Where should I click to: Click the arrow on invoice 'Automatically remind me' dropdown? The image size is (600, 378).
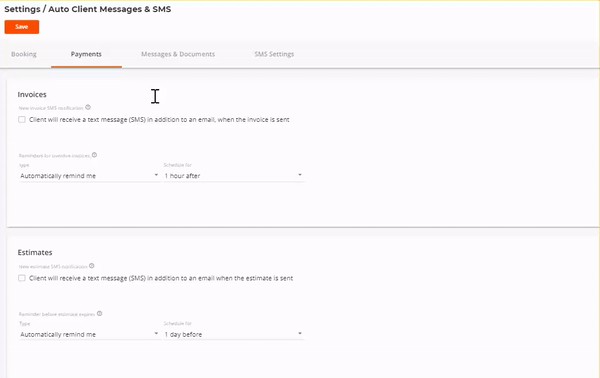click(x=156, y=175)
